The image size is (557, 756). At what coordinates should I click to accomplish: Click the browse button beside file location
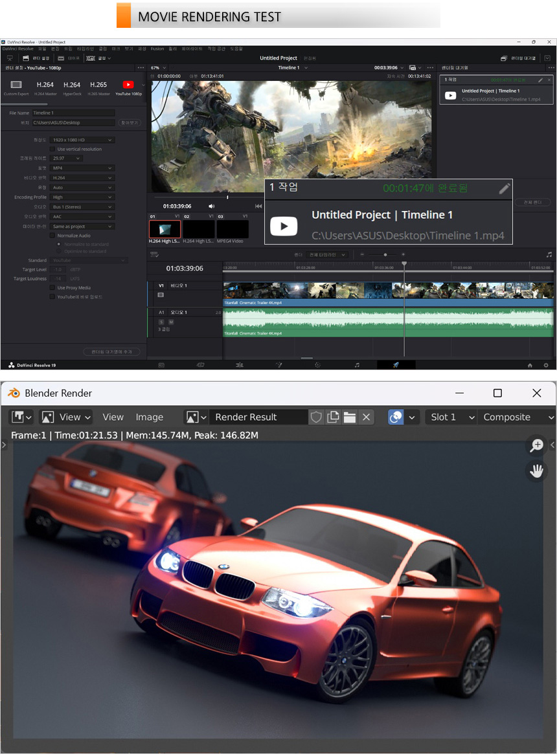pyautogui.click(x=130, y=122)
